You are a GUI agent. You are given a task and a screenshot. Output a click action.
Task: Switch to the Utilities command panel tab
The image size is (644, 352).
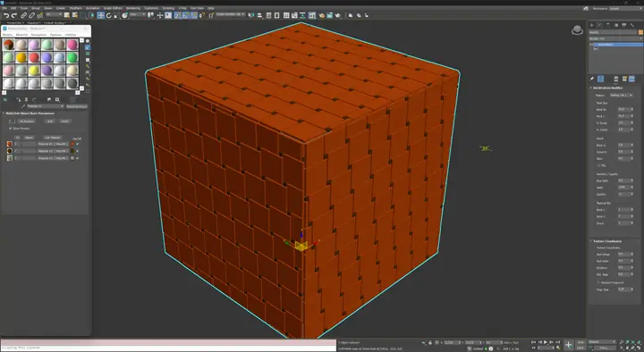[x=631, y=25]
